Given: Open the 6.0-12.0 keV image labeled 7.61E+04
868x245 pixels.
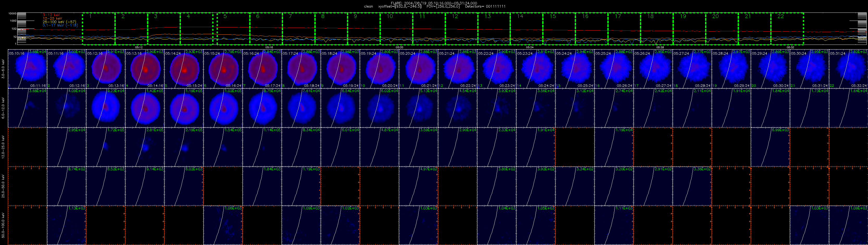Looking at the screenshot, I should [x=301, y=108].
